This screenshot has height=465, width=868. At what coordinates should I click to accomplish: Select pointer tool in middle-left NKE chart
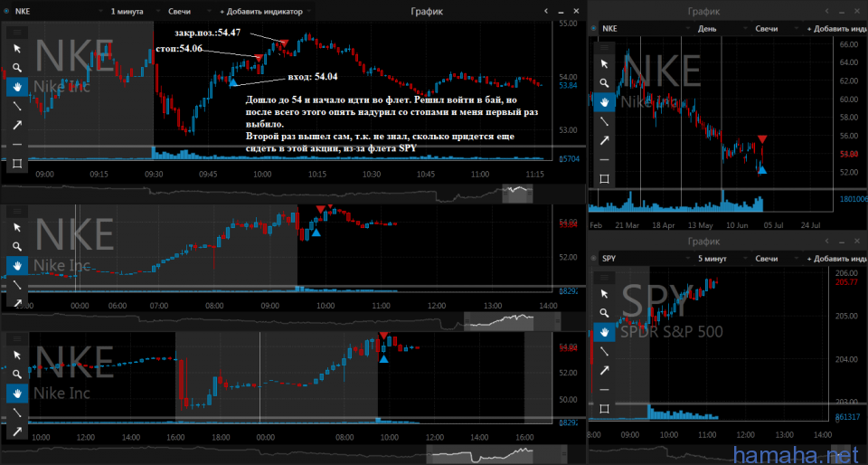pyautogui.click(x=17, y=227)
